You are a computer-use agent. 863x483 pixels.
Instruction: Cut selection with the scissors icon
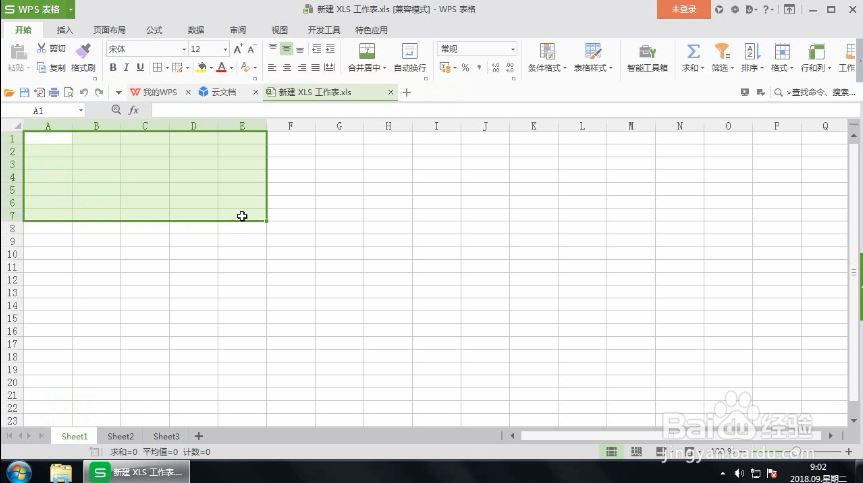(x=42, y=48)
